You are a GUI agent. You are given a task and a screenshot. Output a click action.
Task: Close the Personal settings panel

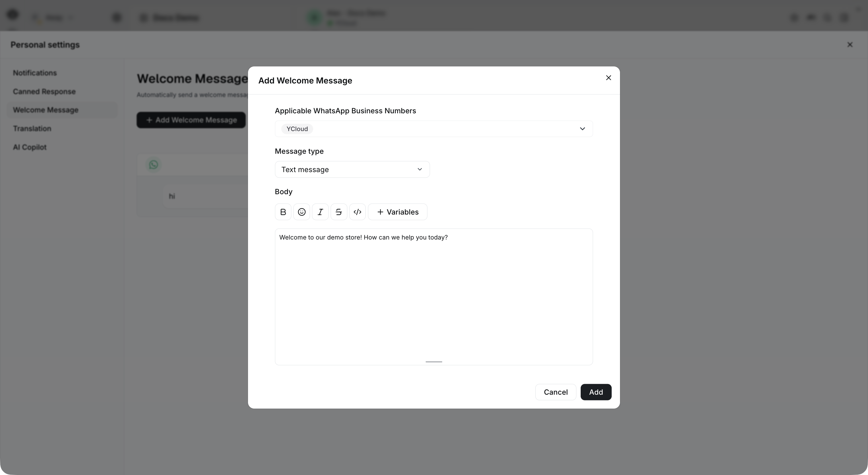point(850,44)
